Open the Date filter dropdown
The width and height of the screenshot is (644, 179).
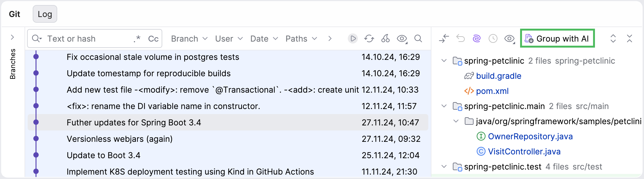(x=264, y=39)
